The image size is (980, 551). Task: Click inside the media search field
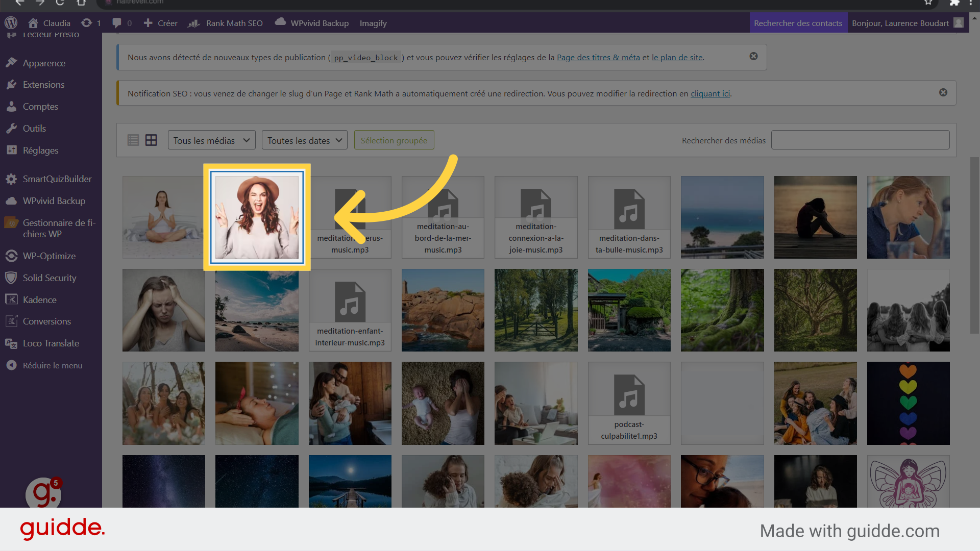pos(860,140)
